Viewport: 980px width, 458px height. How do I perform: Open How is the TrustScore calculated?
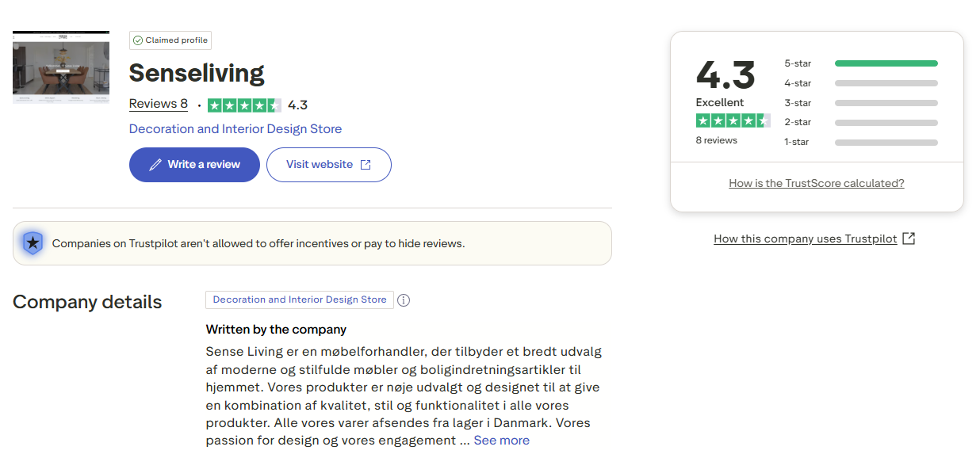point(817,184)
